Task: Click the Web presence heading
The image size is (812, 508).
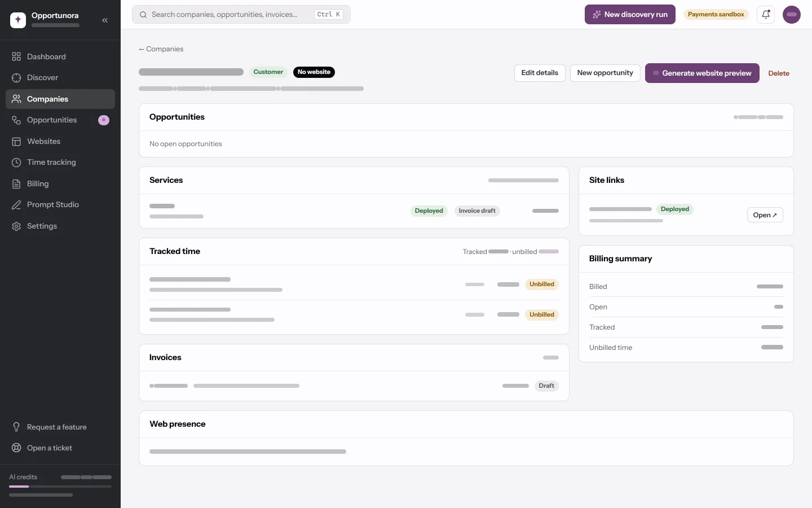Action: point(178,424)
